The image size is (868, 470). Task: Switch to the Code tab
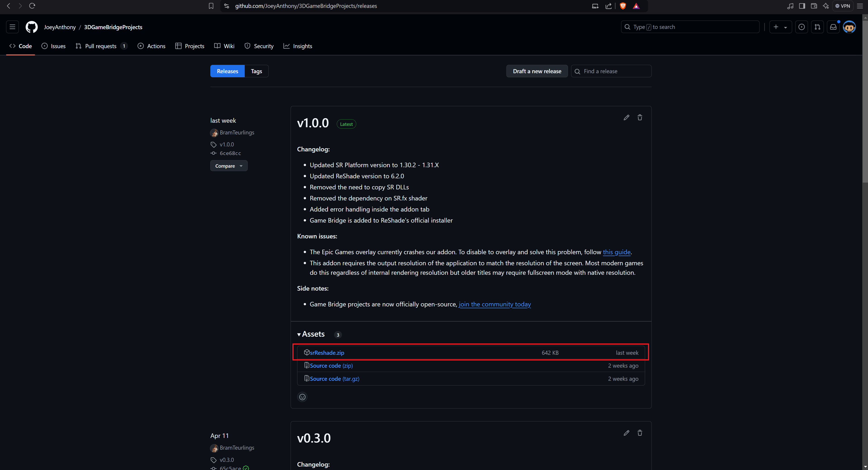click(21, 46)
